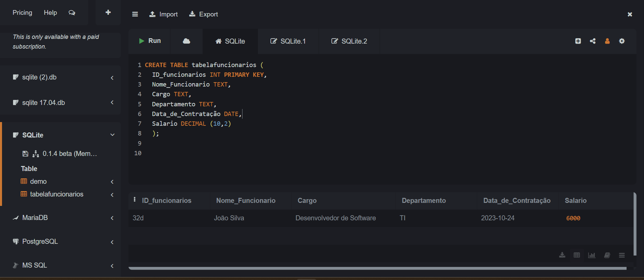This screenshot has width=644, height=280.
Task: Click the schema diagram icon by 0.1.4 beta
Action: (x=36, y=154)
